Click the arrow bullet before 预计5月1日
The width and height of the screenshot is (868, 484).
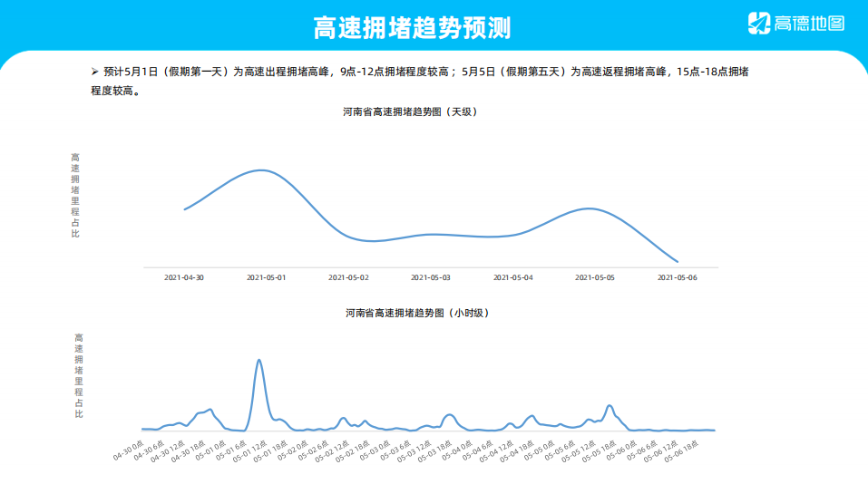pos(94,72)
